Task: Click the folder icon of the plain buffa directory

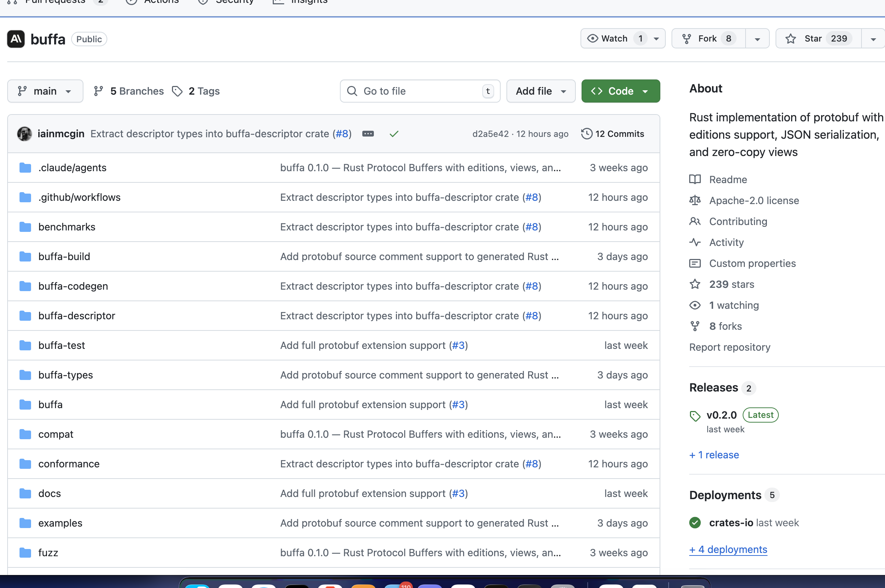Action: [25, 405]
